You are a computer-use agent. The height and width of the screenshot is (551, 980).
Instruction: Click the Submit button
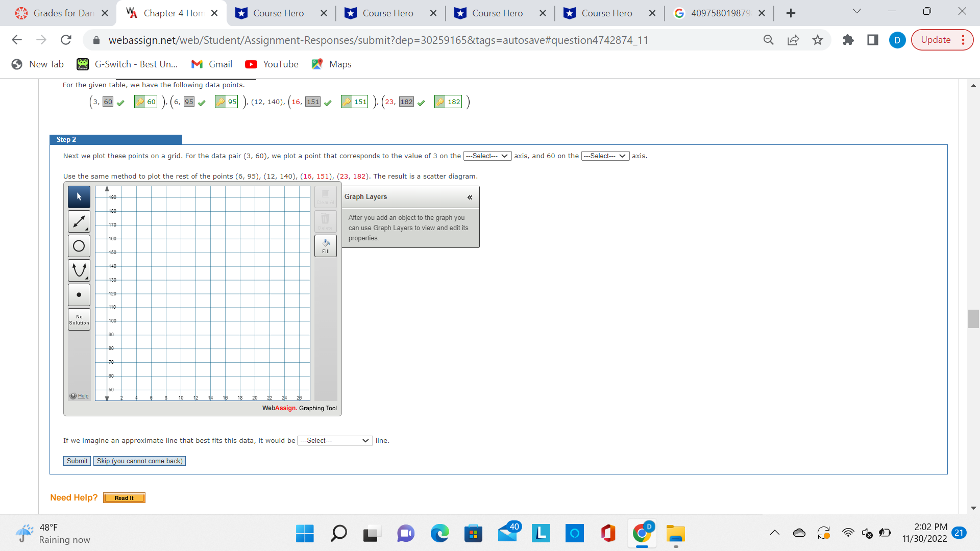point(77,461)
